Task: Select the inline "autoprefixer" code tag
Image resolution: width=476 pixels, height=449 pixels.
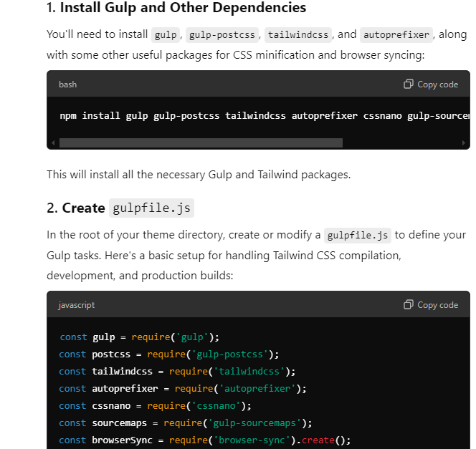Action: click(396, 35)
